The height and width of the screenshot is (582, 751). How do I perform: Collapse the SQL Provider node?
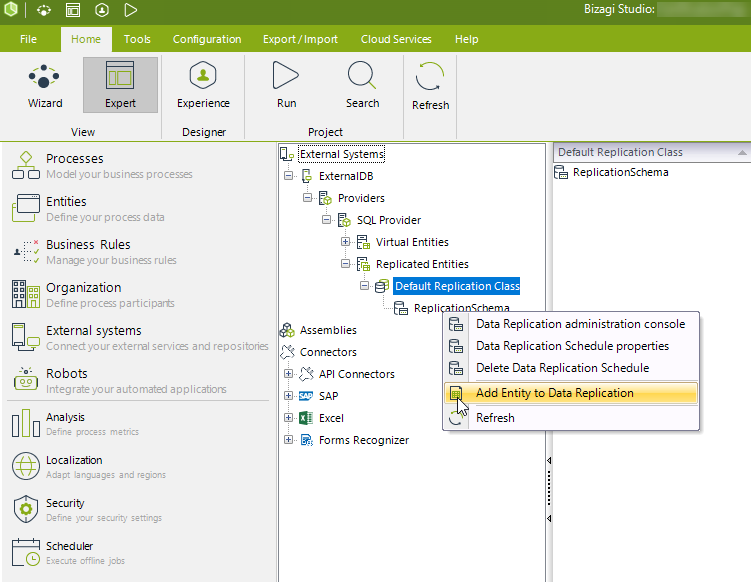coord(327,220)
